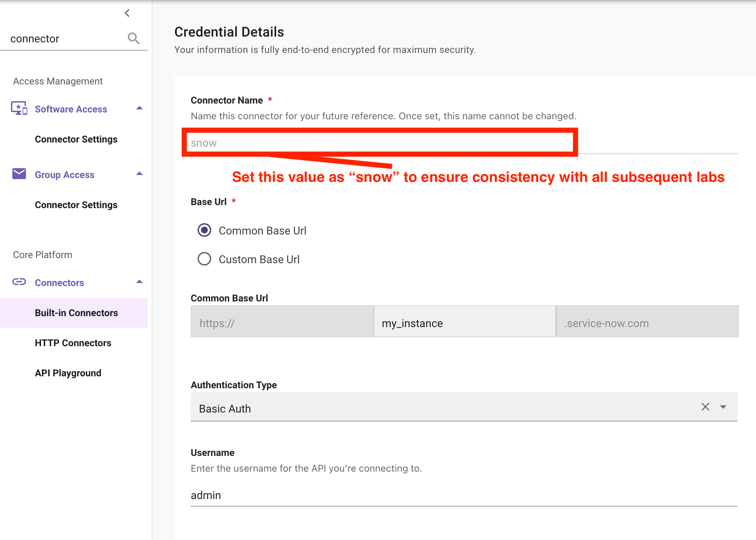The height and width of the screenshot is (540, 756).
Task: Click the Base Url required label
Action: [213, 202]
